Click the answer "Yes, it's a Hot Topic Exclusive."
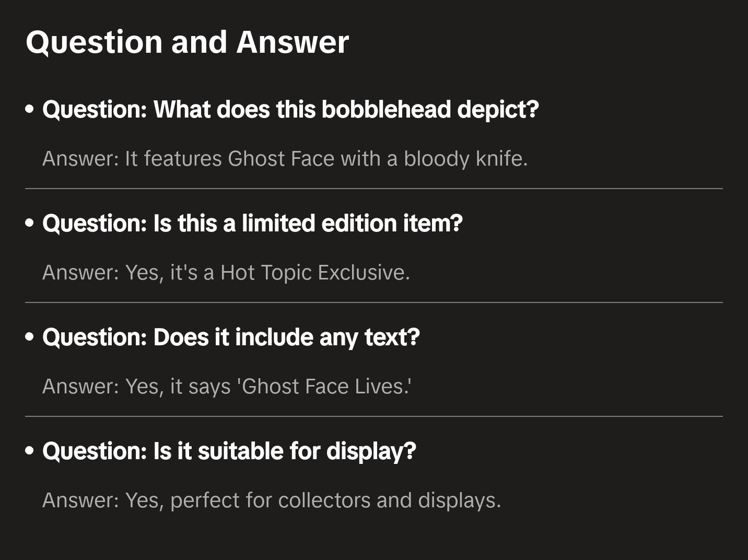 [x=226, y=272]
